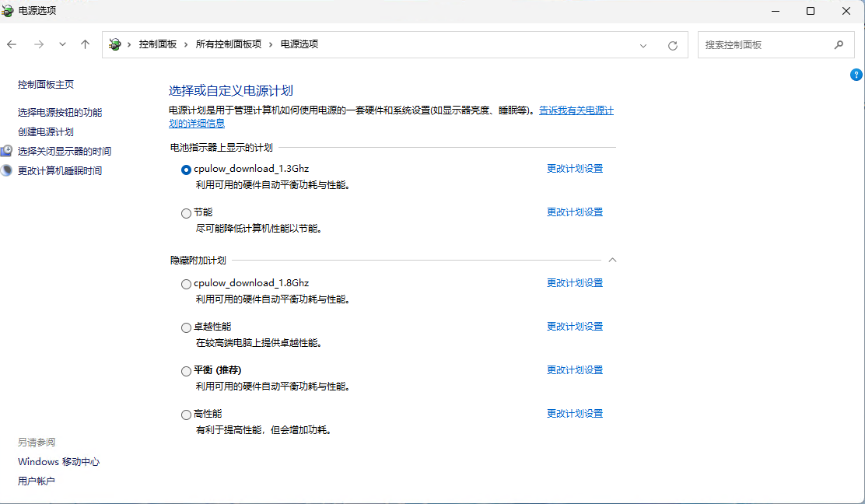
Task: Click the moon sleep icon in sidebar
Action: point(7,170)
